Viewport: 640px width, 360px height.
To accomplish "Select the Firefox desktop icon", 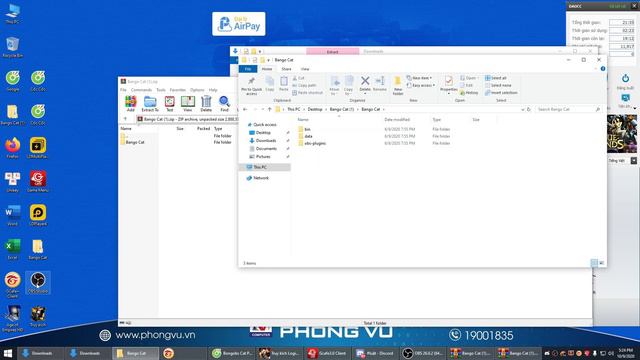I will coord(12,148).
